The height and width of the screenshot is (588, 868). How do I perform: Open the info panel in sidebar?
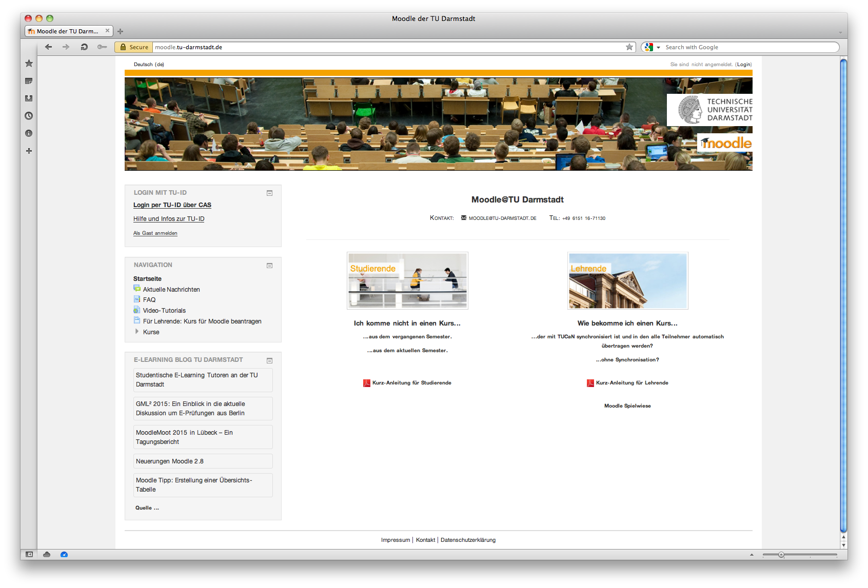(29, 133)
